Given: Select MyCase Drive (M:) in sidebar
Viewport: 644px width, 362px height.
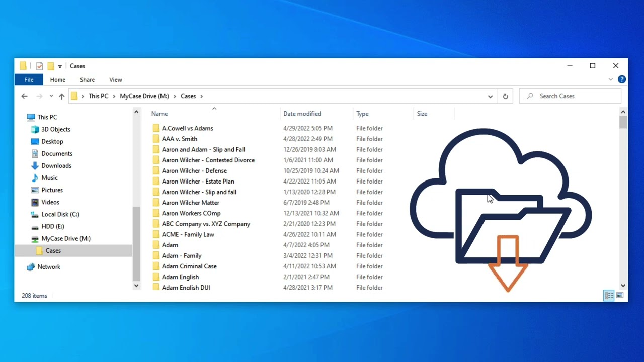Looking at the screenshot, I should (66, 238).
